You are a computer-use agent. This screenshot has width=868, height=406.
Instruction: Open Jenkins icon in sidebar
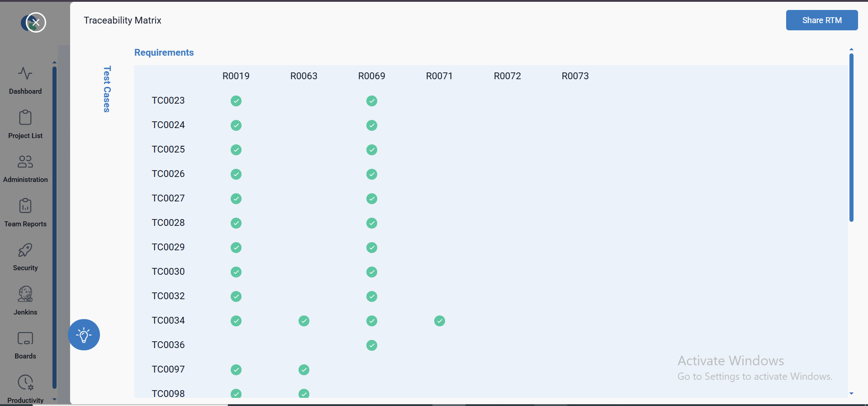click(25, 294)
